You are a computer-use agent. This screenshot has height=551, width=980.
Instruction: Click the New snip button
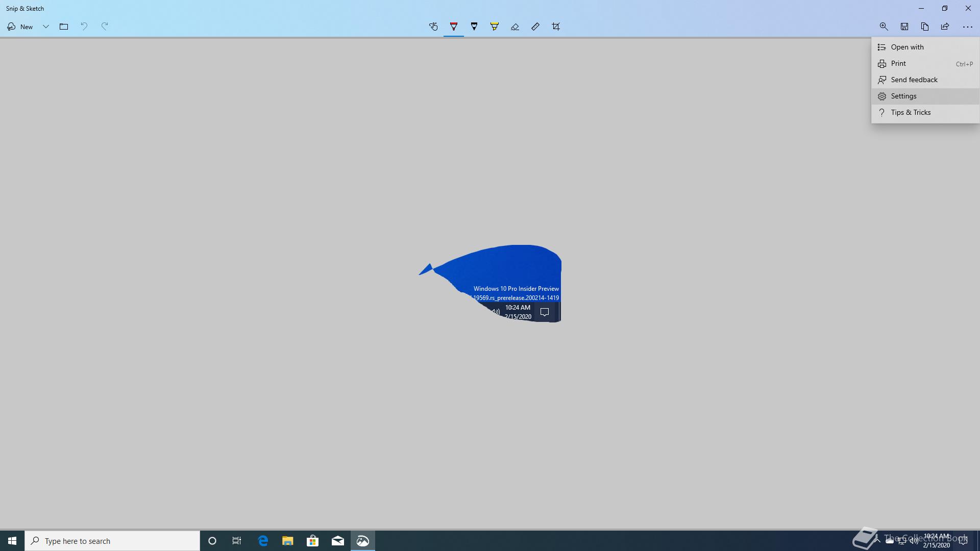[20, 27]
